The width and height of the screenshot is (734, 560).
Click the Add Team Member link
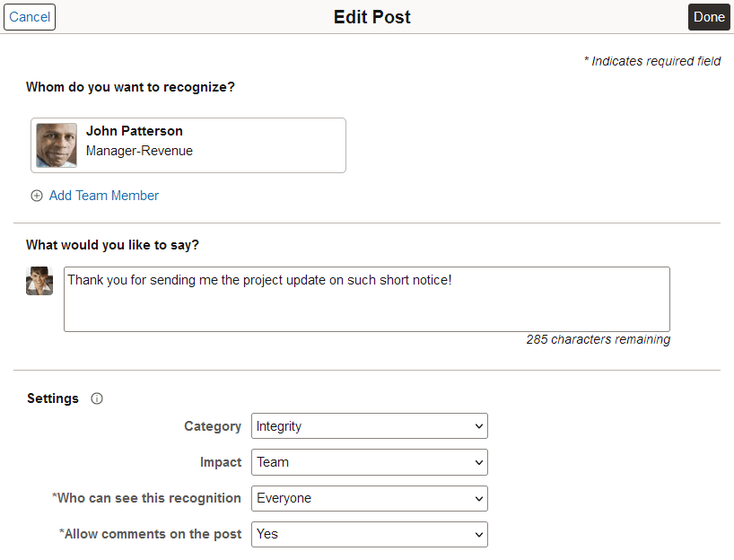103,195
